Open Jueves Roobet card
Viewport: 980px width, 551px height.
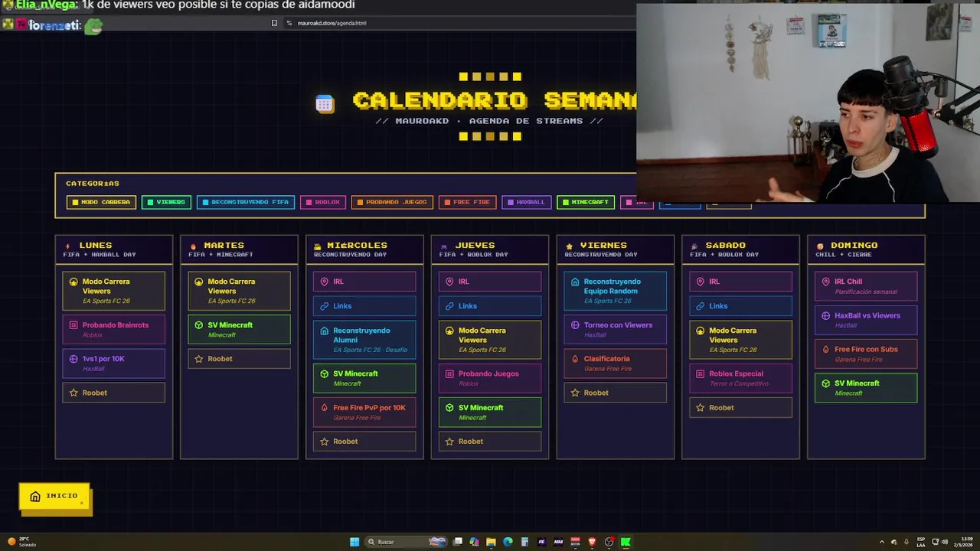pos(490,442)
